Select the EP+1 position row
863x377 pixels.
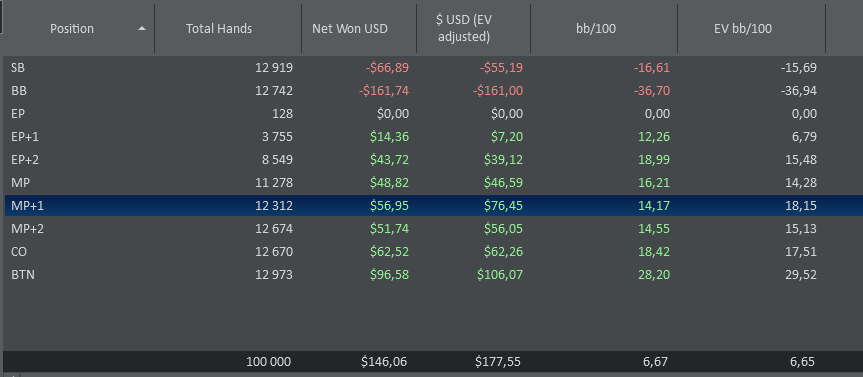click(x=433, y=136)
